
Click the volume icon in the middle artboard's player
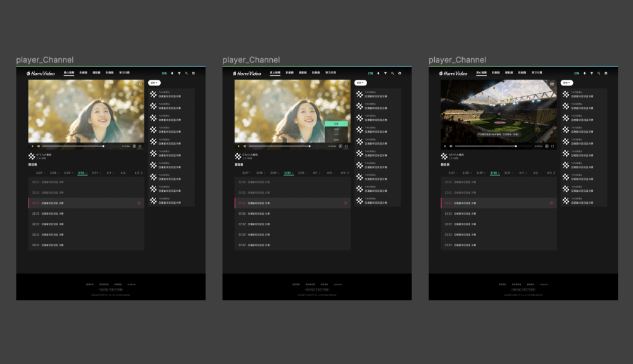244,146
